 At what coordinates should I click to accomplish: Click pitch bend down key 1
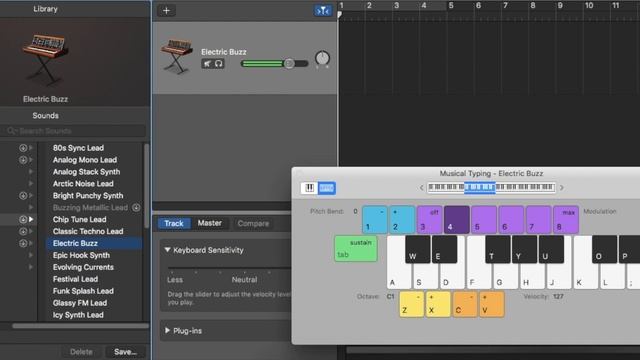point(375,220)
